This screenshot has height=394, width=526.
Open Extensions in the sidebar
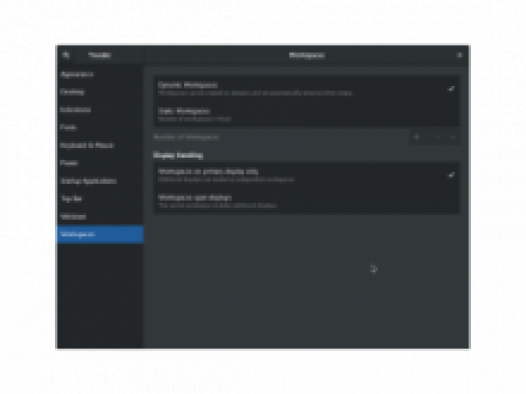100,110
